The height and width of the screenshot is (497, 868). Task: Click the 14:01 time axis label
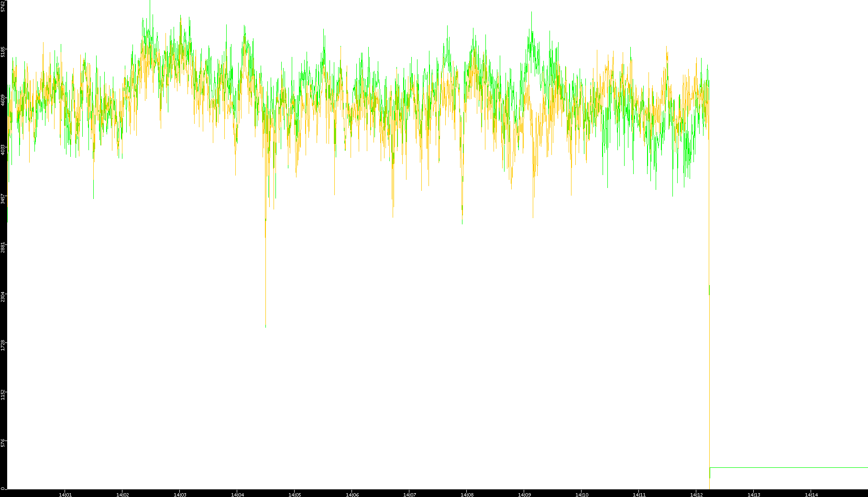point(65,495)
